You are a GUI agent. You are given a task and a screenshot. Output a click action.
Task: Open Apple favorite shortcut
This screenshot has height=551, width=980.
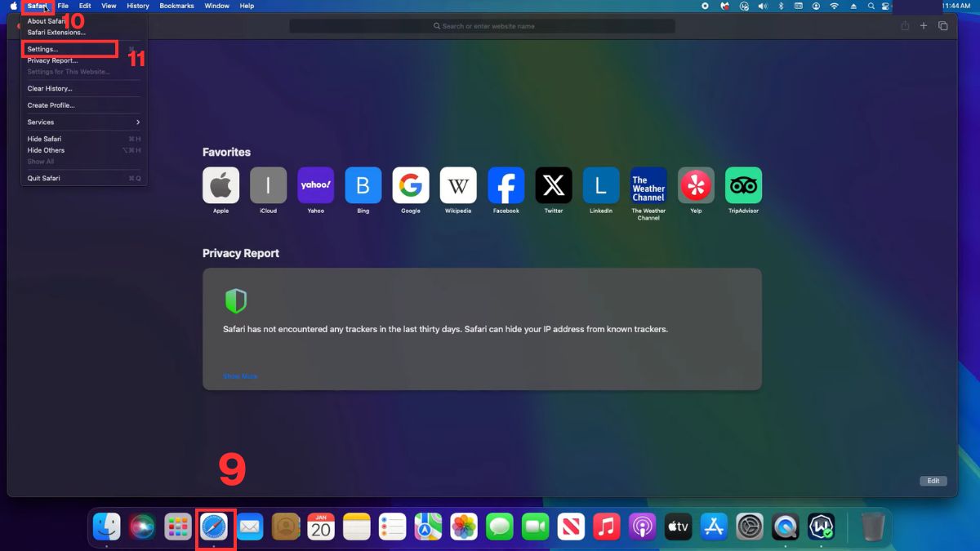click(x=220, y=185)
